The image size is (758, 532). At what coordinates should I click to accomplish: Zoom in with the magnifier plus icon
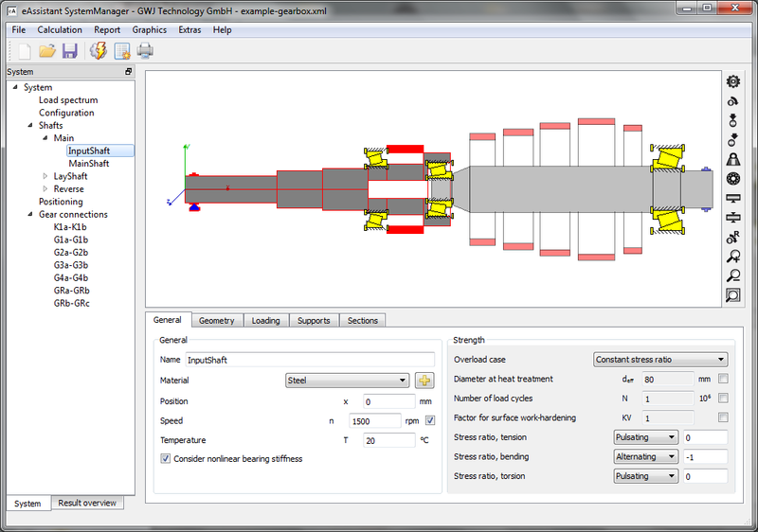tap(732, 257)
